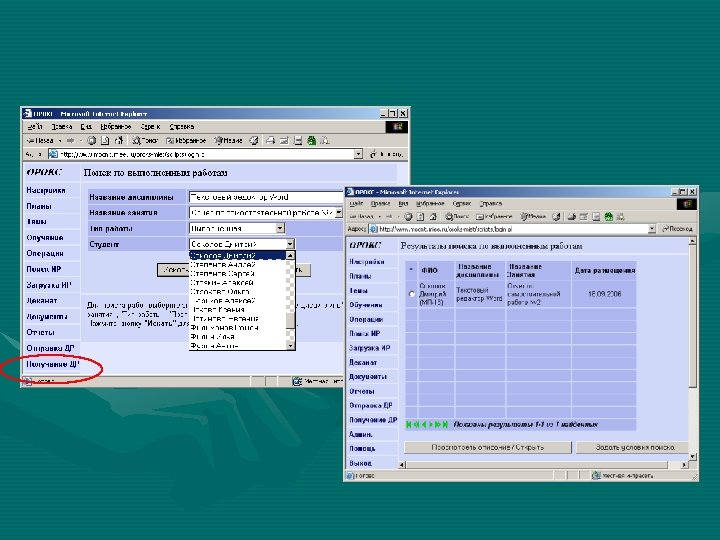
Task: Jump to last results page with green arrow
Action: point(444,425)
